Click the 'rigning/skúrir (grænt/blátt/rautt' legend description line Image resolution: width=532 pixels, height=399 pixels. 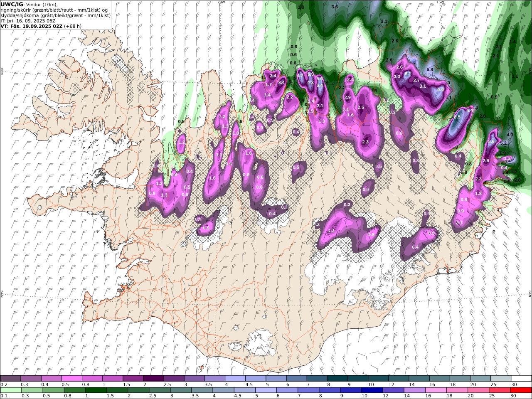(54, 10)
